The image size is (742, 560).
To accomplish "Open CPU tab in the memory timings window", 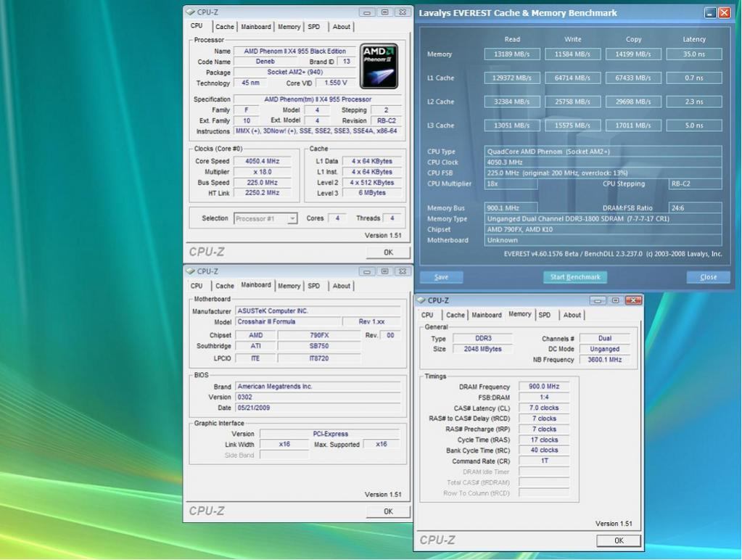I will coord(427,315).
